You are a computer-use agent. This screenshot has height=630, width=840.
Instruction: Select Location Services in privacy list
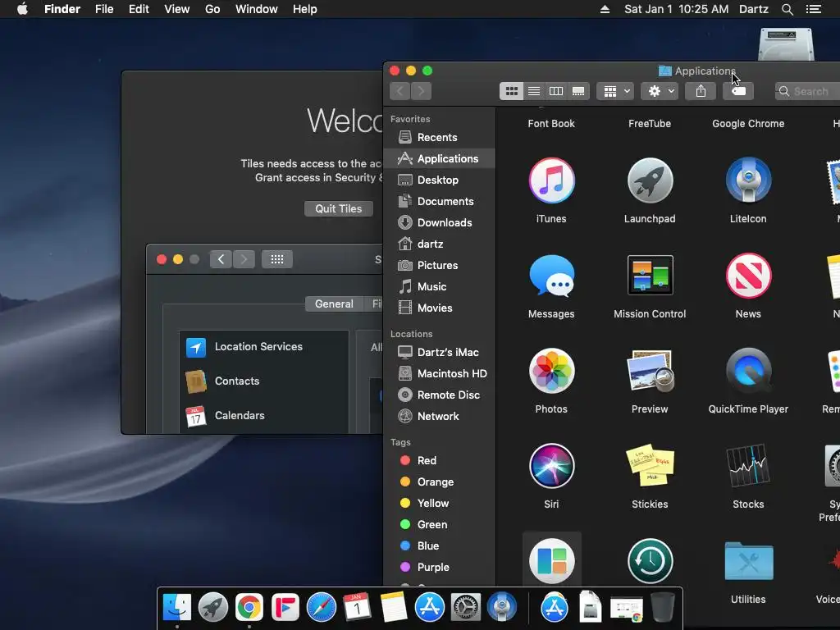point(264,347)
